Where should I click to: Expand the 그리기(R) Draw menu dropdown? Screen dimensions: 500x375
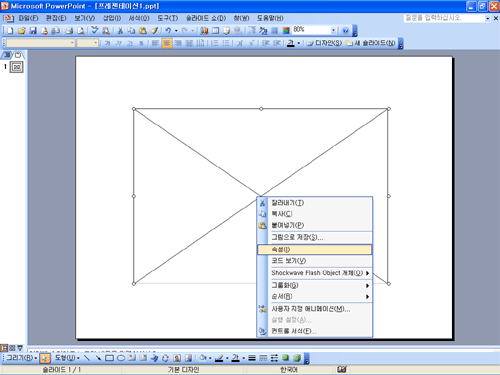pyautogui.click(x=21, y=358)
